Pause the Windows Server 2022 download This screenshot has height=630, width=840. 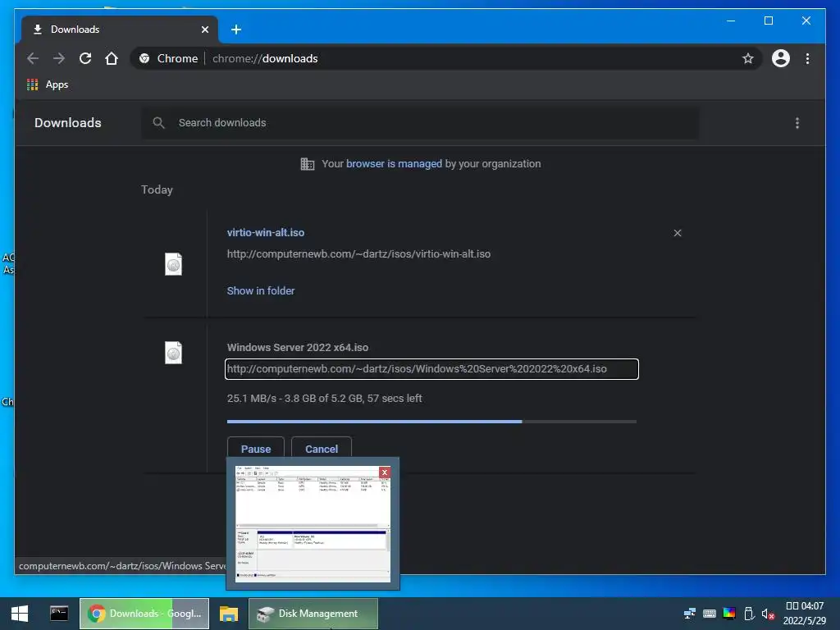(256, 449)
